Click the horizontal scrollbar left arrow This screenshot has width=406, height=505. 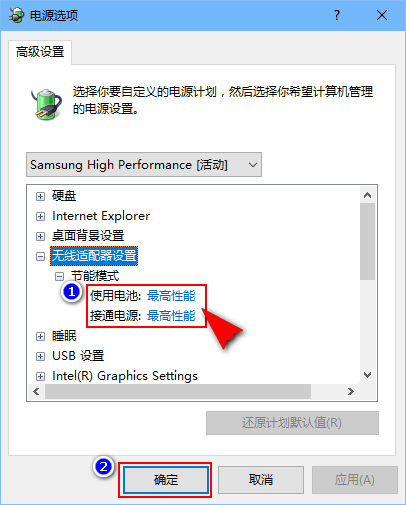(x=36, y=391)
